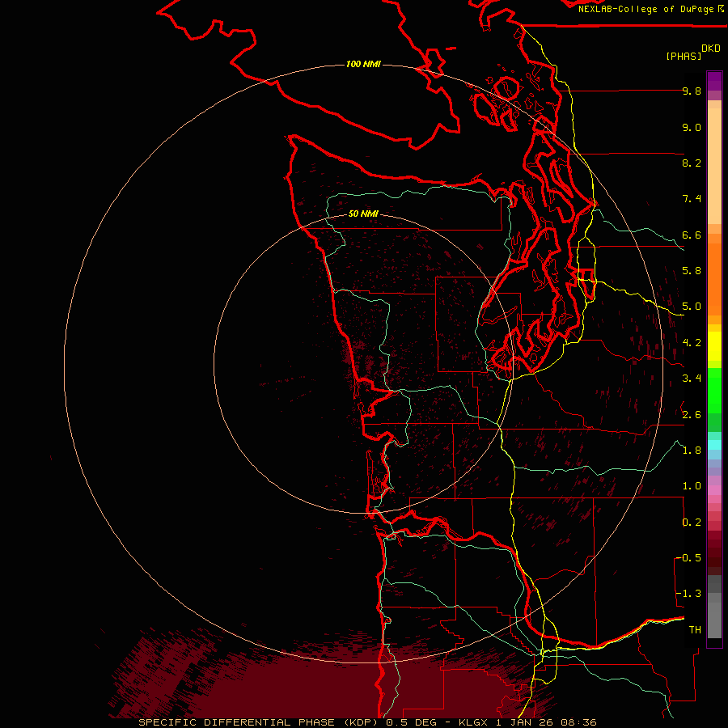The width and height of the screenshot is (728, 728).
Task: Pick the gray band beside TH
Action: tap(714, 622)
